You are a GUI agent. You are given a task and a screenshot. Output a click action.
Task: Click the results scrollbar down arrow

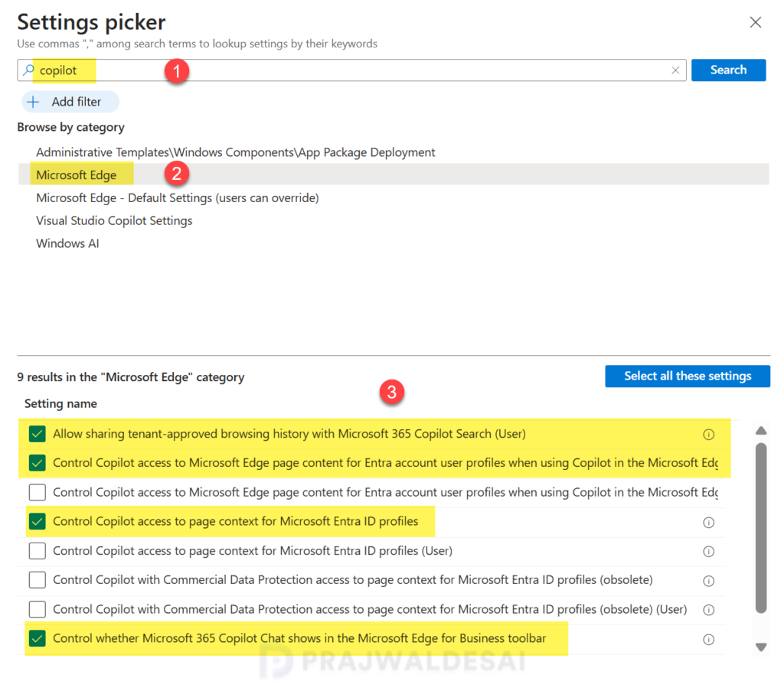tap(761, 647)
